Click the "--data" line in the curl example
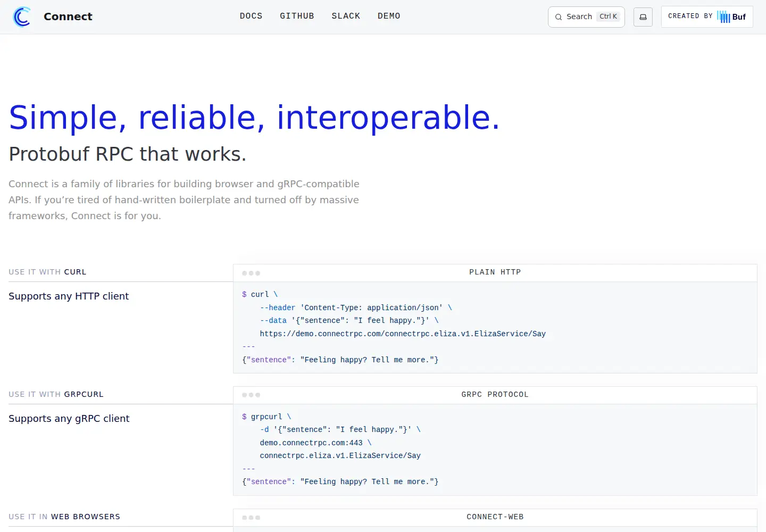This screenshot has width=766, height=532. point(349,320)
